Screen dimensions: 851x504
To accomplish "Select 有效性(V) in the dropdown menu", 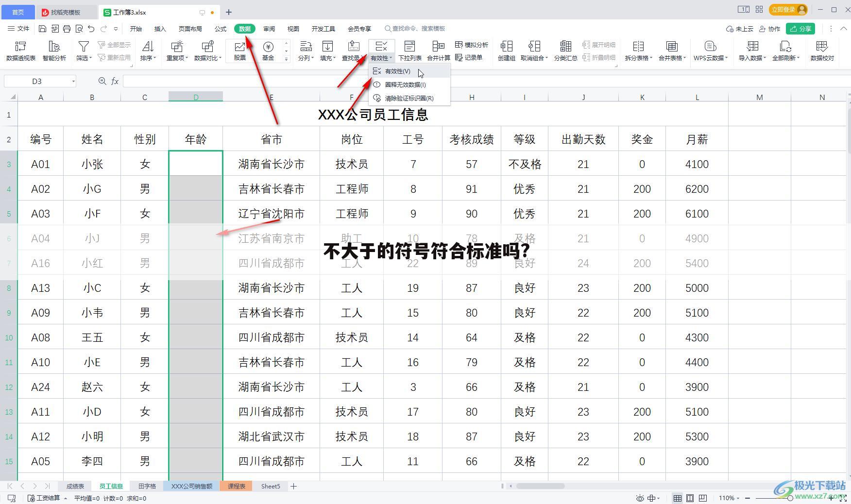I will point(409,71).
